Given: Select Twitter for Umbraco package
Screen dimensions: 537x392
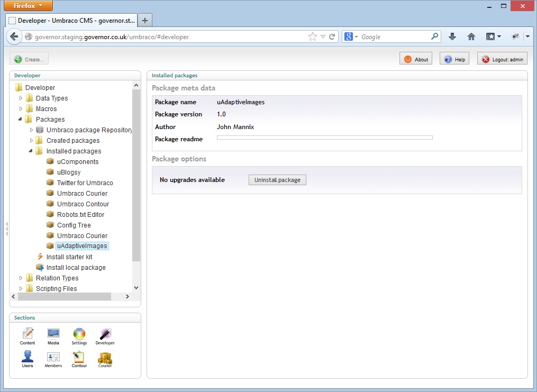Looking at the screenshot, I should coord(85,183).
